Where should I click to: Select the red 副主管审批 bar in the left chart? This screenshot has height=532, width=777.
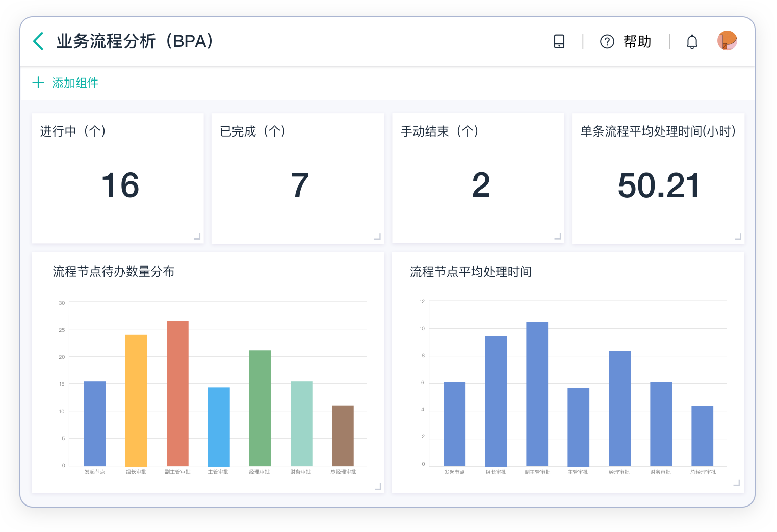tap(177, 392)
